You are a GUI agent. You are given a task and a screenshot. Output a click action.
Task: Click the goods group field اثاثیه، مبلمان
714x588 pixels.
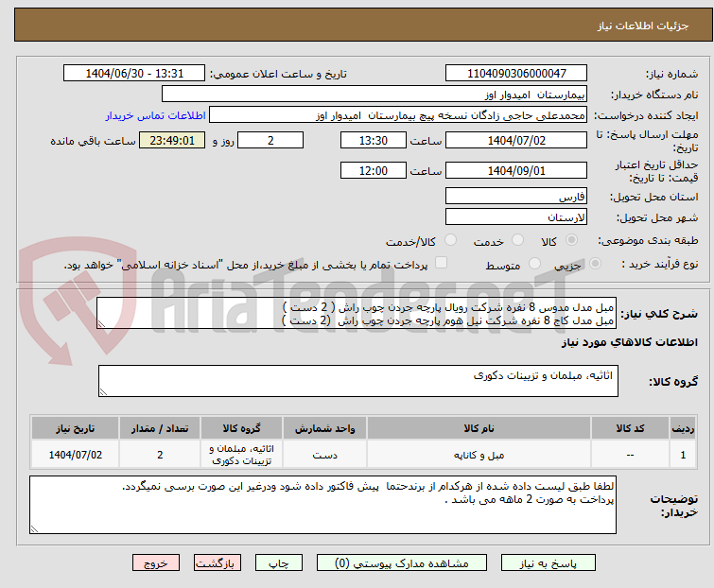pyautogui.click(x=357, y=381)
